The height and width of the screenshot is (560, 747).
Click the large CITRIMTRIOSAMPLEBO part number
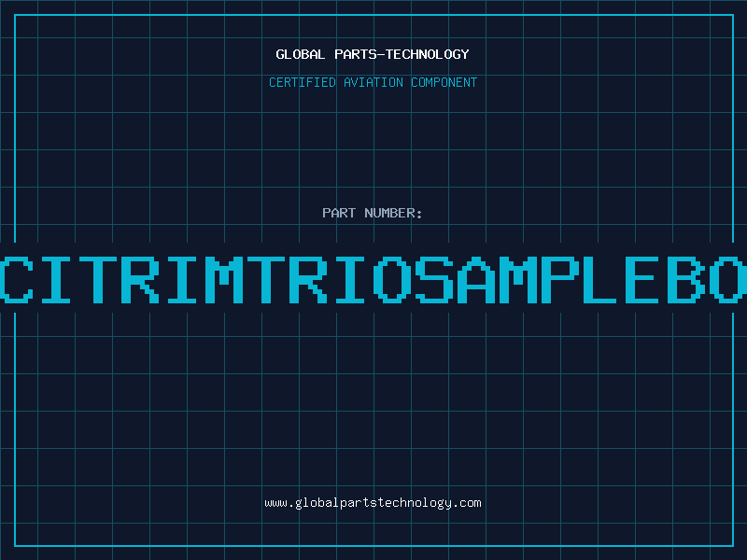(373, 279)
